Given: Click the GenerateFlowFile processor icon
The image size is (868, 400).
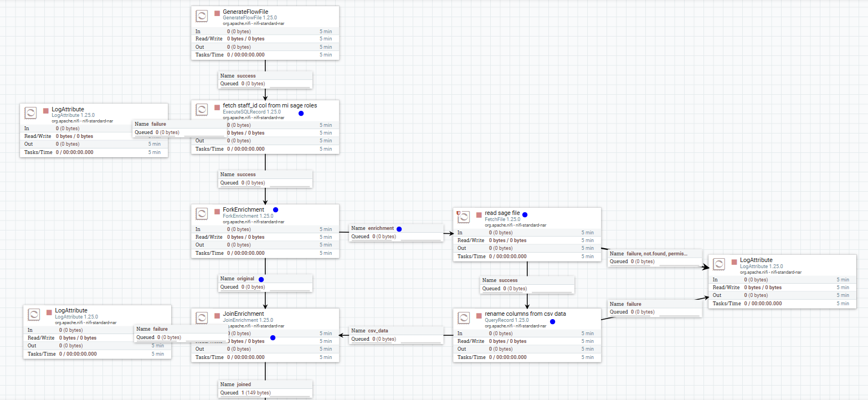Looking at the screenshot, I should click(x=202, y=16).
